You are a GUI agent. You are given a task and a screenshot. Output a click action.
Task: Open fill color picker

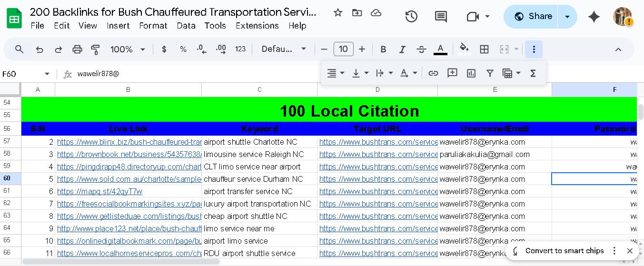[x=464, y=49]
